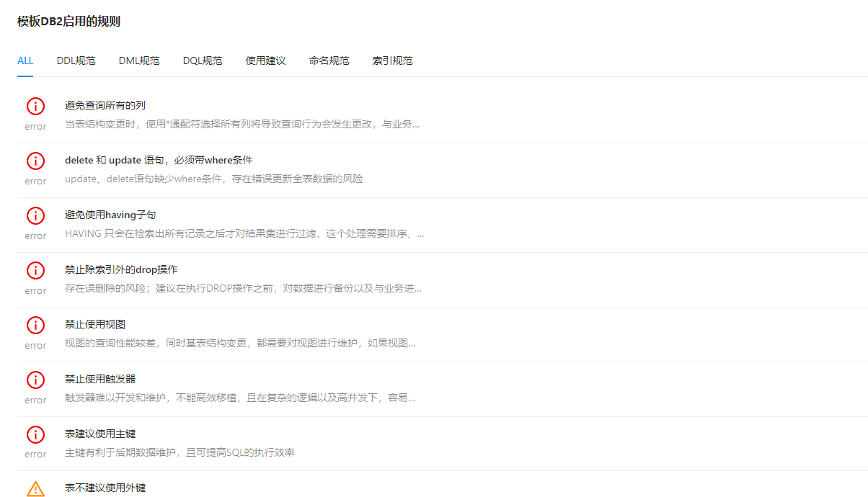This screenshot has height=497, width=868.
Task: Click rule title 禁止使用触发器
Action: [100, 379]
